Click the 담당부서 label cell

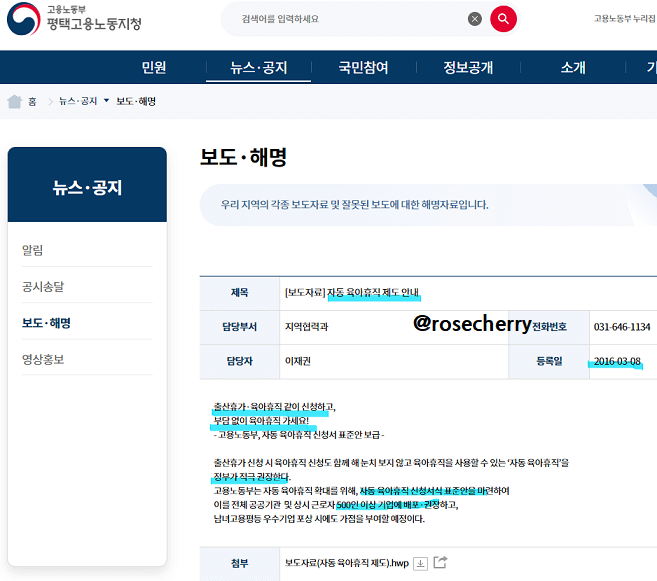(x=239, y=327)
